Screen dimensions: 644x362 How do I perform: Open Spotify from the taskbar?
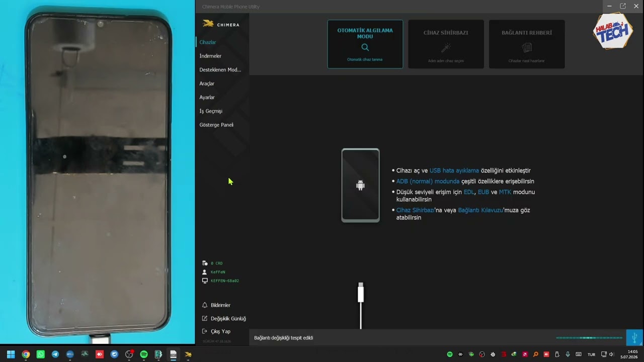click(x=144, y=354)
